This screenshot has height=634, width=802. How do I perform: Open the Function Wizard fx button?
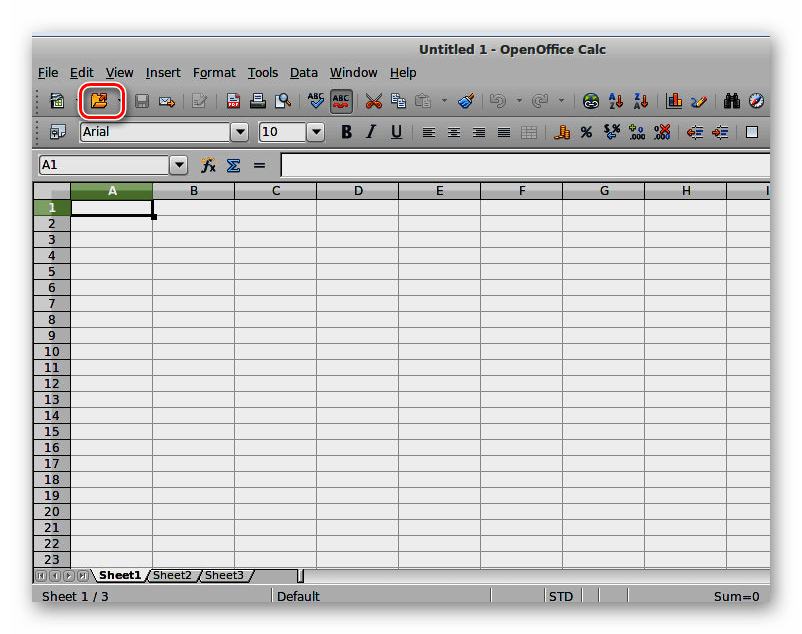coord(208,165)
